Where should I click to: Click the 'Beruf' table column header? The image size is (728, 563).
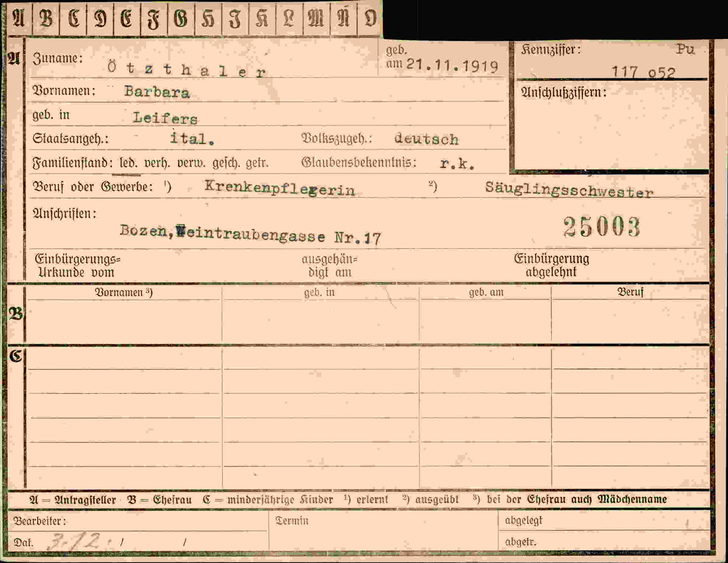click(630, 292)
